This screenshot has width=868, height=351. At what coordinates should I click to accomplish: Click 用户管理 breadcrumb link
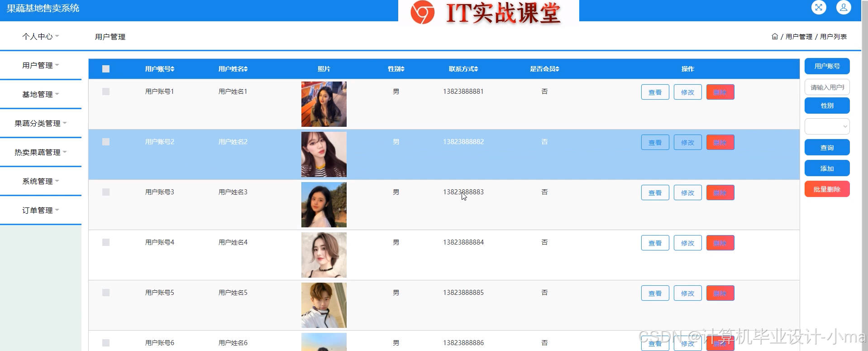click(x=799, y=37)
